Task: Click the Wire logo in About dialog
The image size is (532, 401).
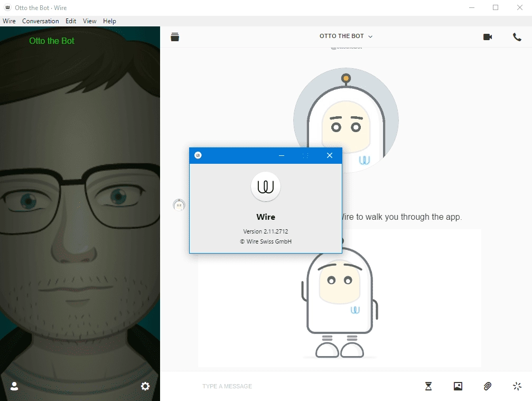Action: click(266, 186)
